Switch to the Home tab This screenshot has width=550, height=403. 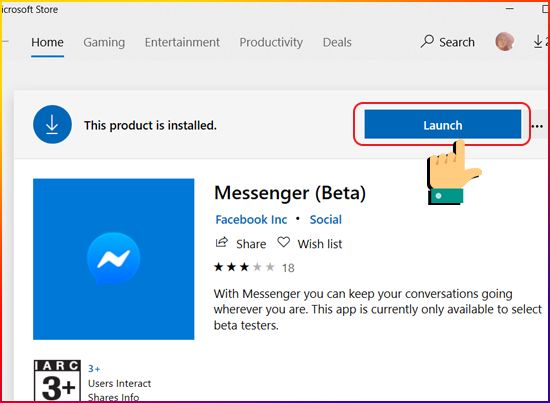(x=47, y=42)
